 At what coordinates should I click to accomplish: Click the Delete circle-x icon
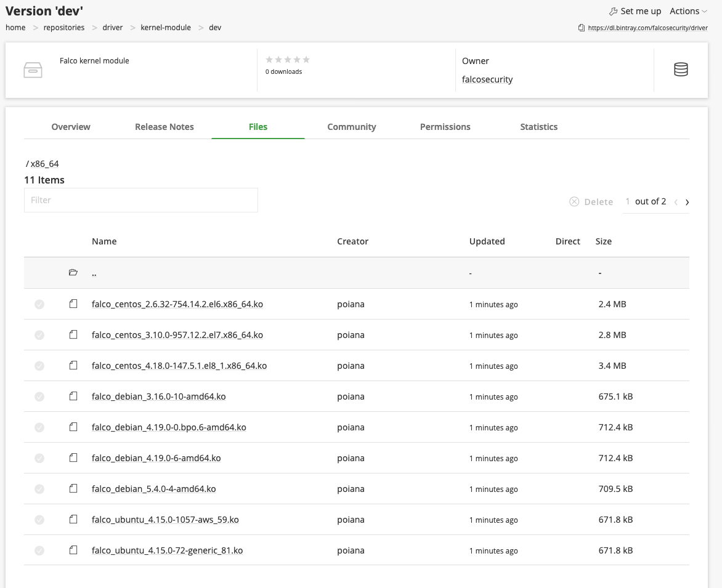click(574, 202)
